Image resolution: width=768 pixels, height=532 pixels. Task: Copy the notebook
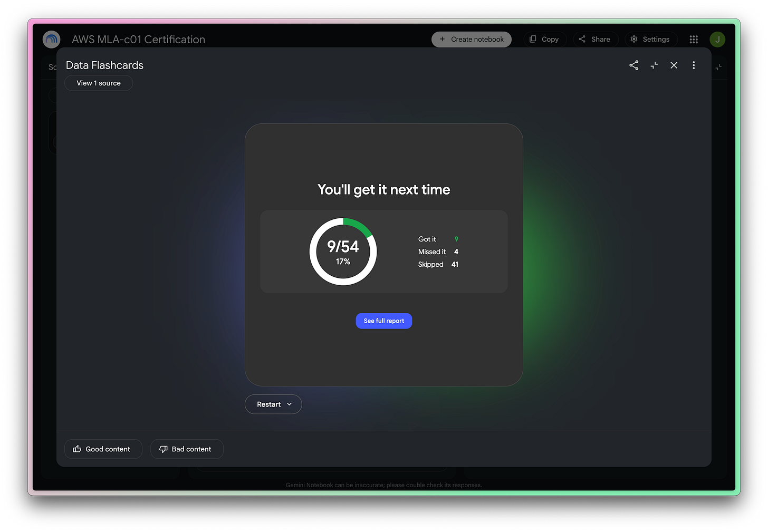pyautogui.click(x=544, y=40)
